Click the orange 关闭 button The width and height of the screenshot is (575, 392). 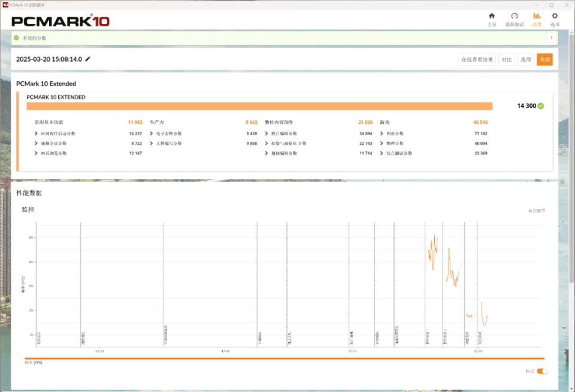coord(544,59)
